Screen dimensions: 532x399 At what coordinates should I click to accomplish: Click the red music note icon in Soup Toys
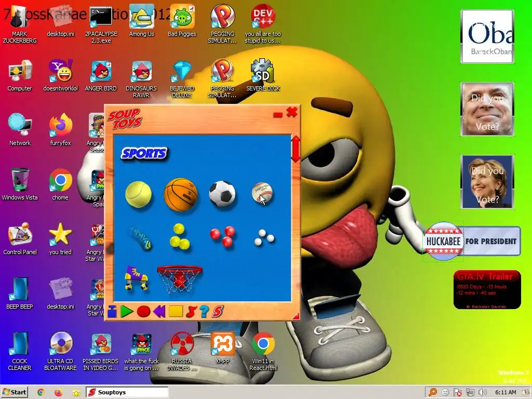click(191, 311)
